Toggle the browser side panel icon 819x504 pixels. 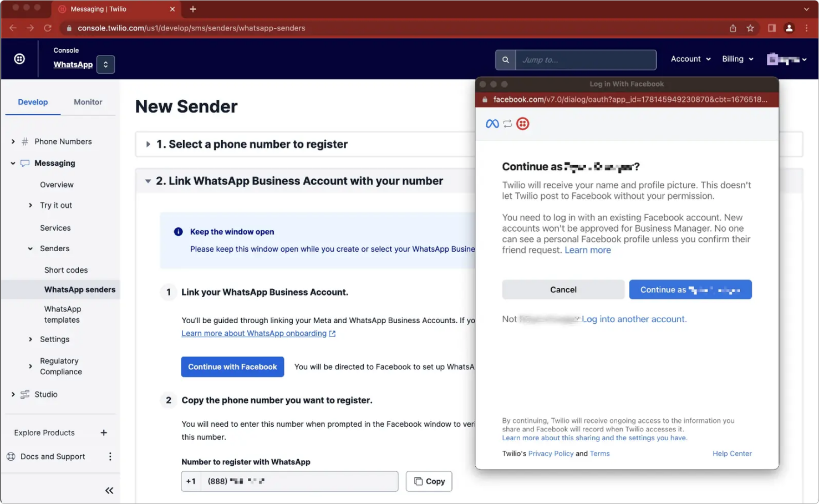(x=771, y=28)
